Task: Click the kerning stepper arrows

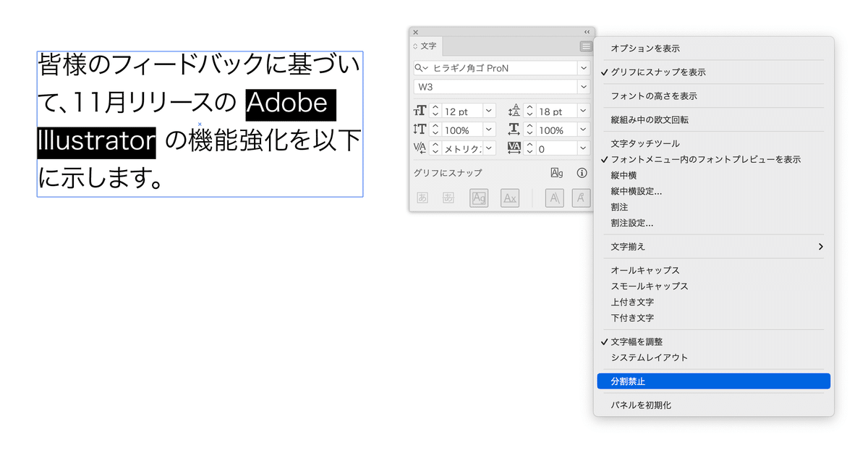Action: [x=435, y=148]
